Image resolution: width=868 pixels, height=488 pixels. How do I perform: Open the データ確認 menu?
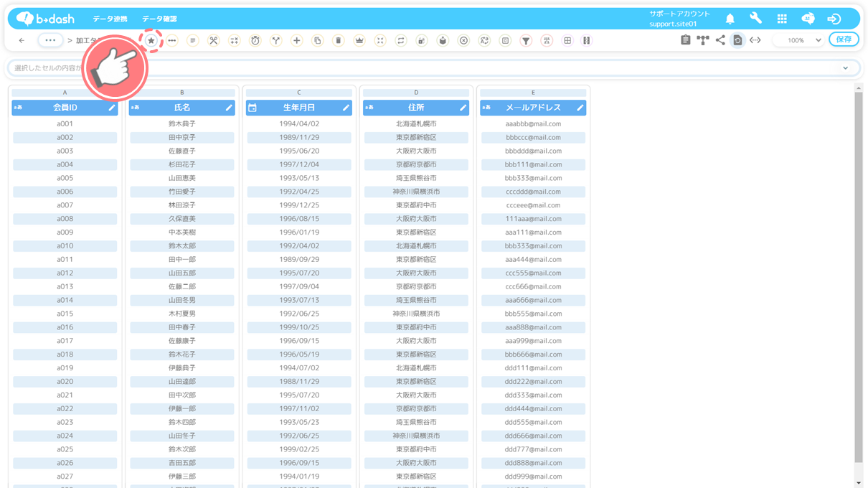(159, 19)
